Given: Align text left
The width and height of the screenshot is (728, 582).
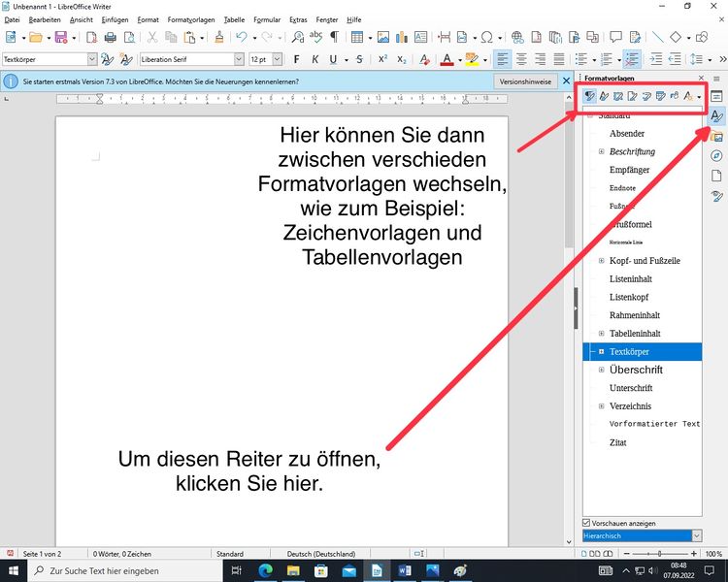Looking at the screenshot, I should point(503,59).
